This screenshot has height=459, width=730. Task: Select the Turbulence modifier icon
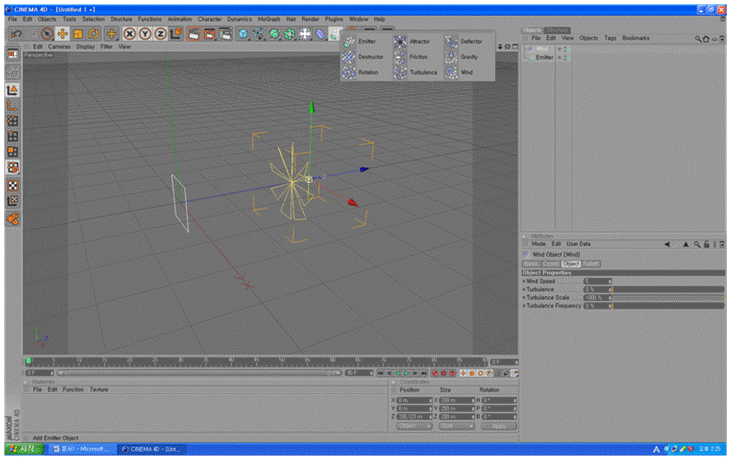[x=400, y=73]
